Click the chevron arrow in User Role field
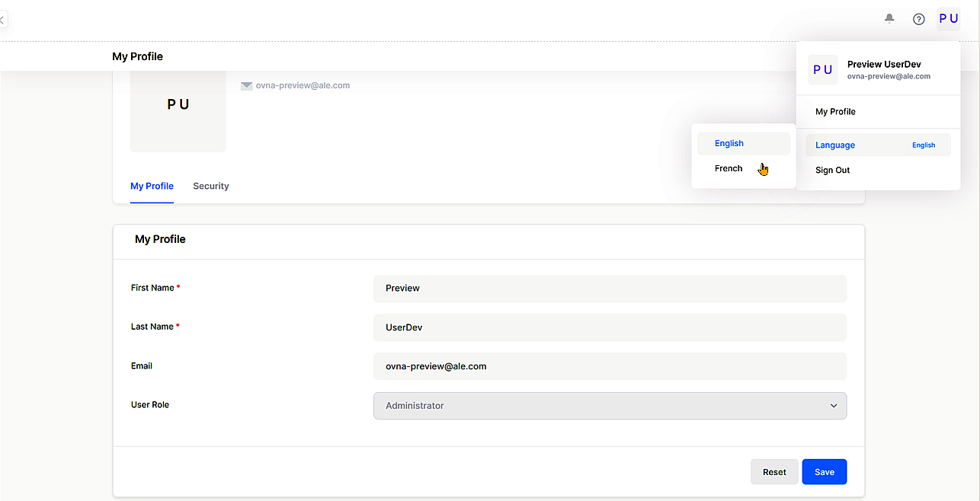 click(833, 406)
